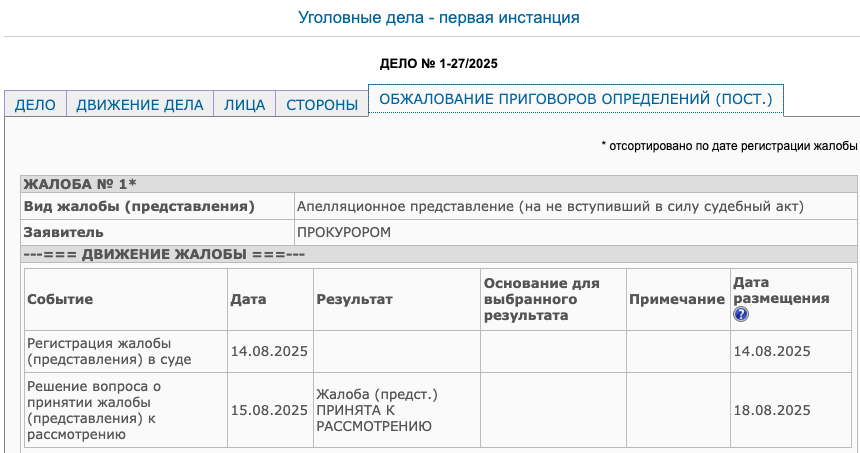Image resolution: width=860 pixels, height=453 pixels.
Task: Open the ЛИЦА tab
Action: [x=245, y=104]
